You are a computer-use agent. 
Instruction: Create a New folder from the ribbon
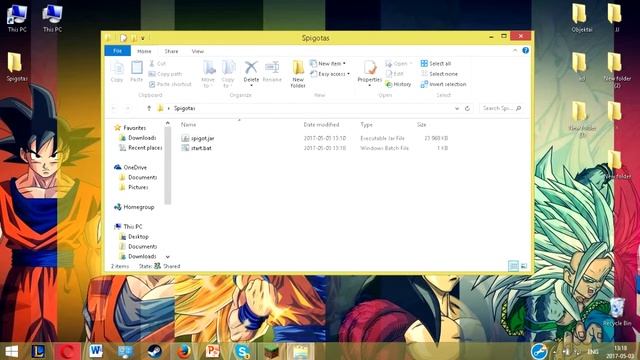point(298,74)
